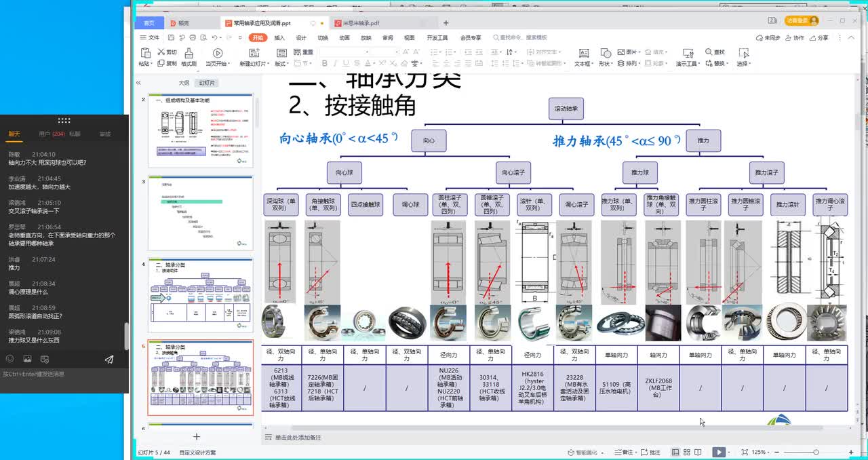Image resolution: width=868 pixels, height=460 pixels.
Task: Click the Collaborate (协作) button
Action: point(795,38)
